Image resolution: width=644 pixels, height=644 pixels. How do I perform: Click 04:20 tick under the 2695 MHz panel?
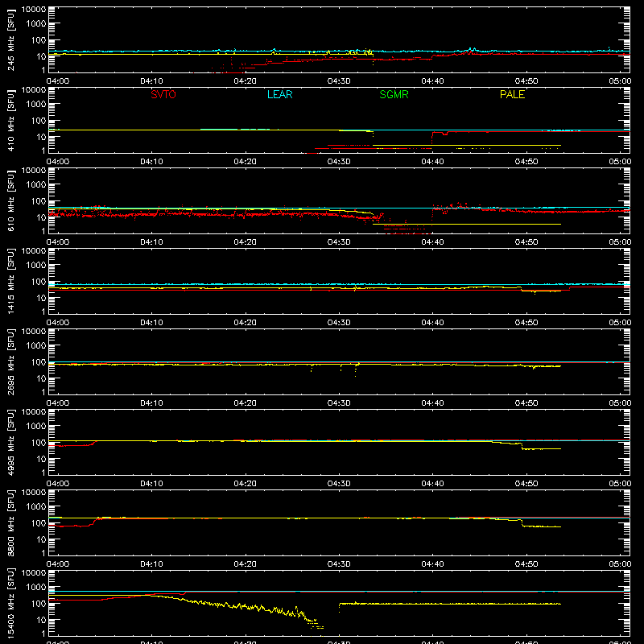coord(246,403)
